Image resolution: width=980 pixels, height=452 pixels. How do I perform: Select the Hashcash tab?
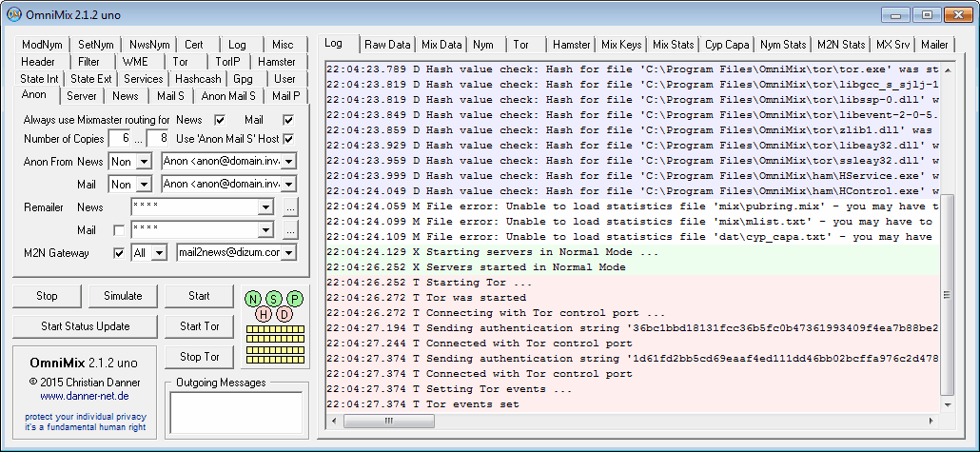[198, 79]
